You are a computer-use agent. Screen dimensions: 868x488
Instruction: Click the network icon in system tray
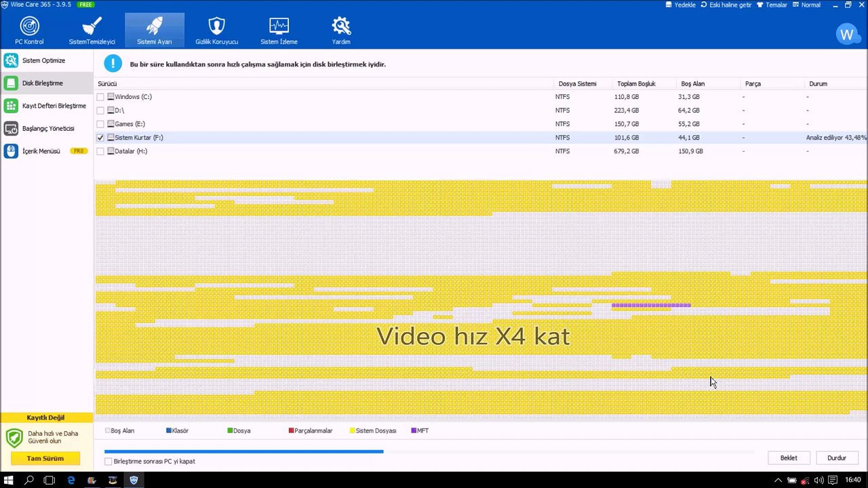point(806,481)
